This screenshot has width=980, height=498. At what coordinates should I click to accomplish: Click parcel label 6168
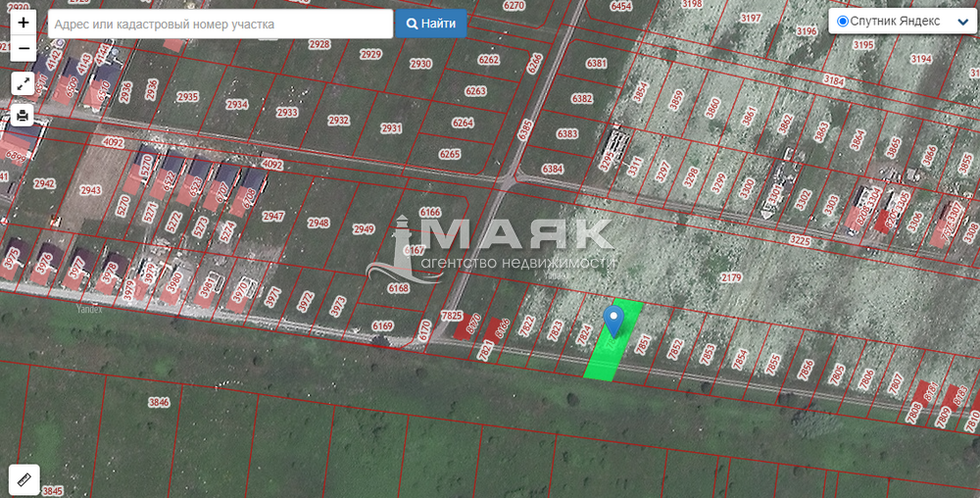pyautogui.click(x=398, y=288)
